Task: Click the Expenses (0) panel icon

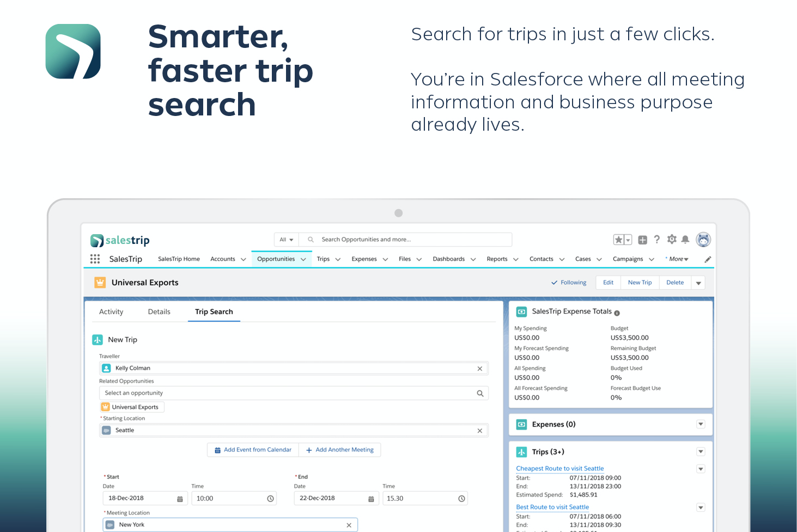Action: pyautogui.click(x=521, y=425)
